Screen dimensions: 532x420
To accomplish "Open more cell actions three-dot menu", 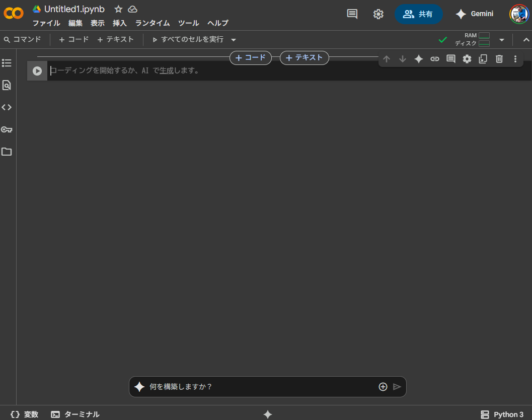I will point(515,59).
